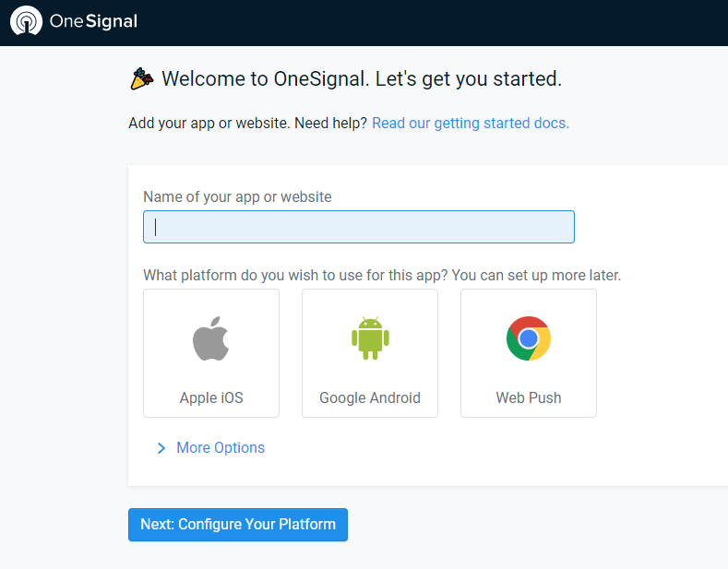Image resolution: width=728 pixels, height=569 pixels.
Task: Open the getting started docs link
Action: (471, 123)
